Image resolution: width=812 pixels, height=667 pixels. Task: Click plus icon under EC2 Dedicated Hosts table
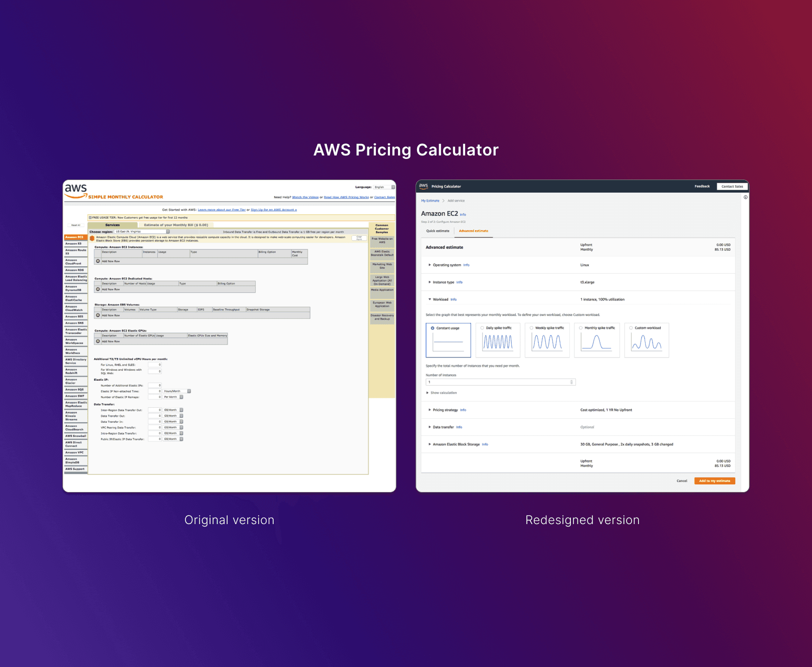pyautogui.click(x=98, y=289)
